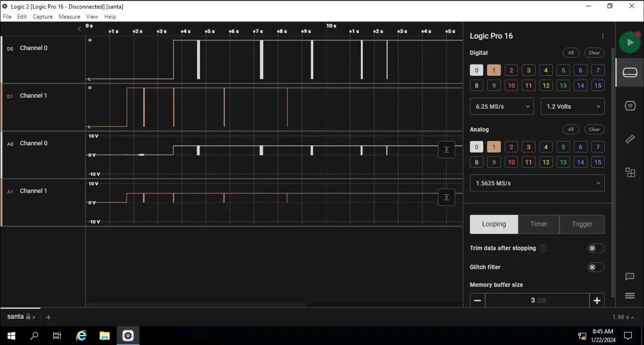Toggle digital channel 1
The width and height of the screenshot is (644, 345).
(493, 70)
